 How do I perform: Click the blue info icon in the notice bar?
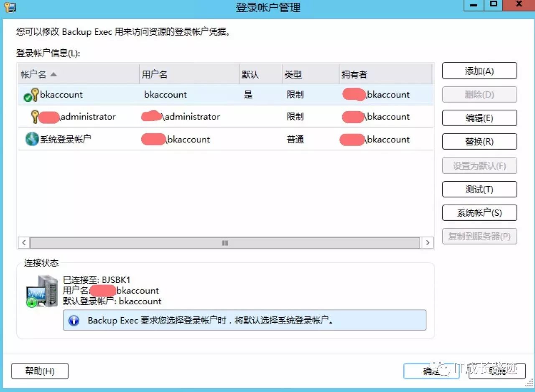(x=74, y=321)
